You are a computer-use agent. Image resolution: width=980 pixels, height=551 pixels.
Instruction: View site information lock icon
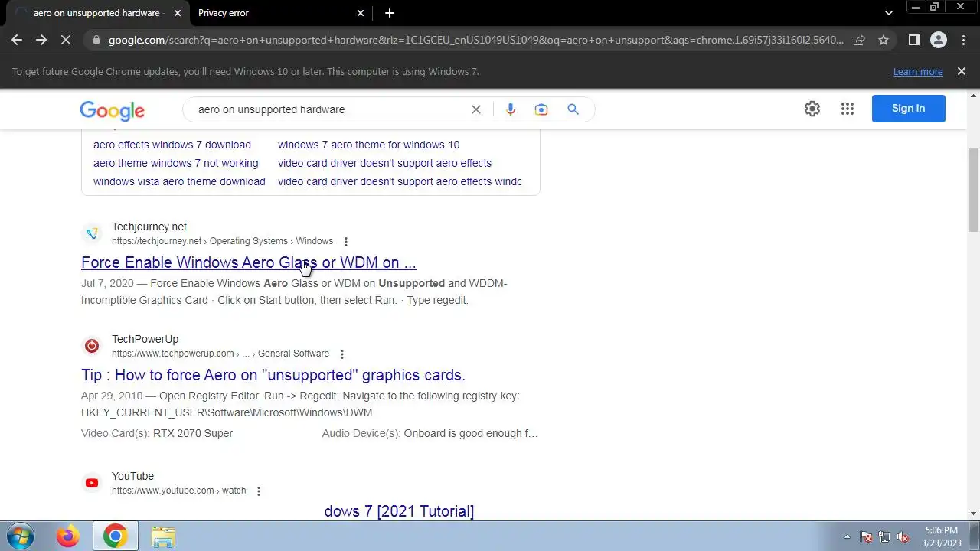click(96, 40)
